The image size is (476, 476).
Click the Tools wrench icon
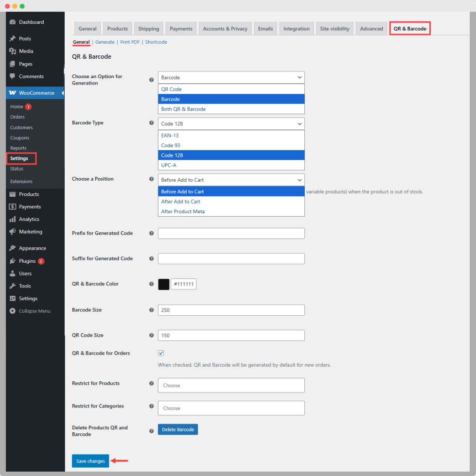click(x=13, y=286)
